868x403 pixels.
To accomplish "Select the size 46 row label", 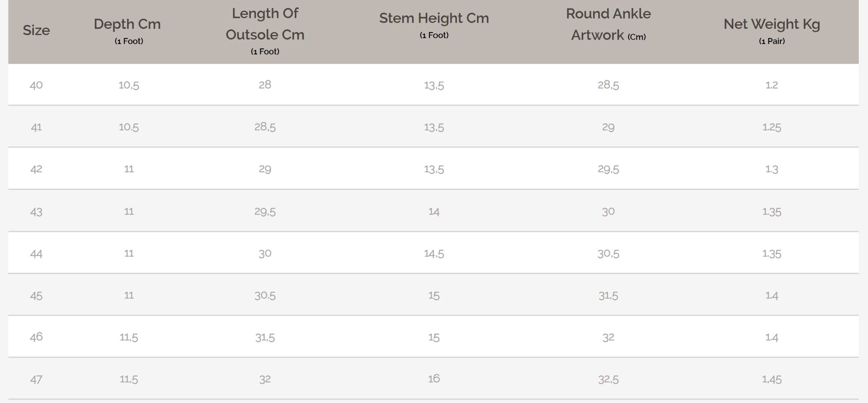I will coord(36,337).
